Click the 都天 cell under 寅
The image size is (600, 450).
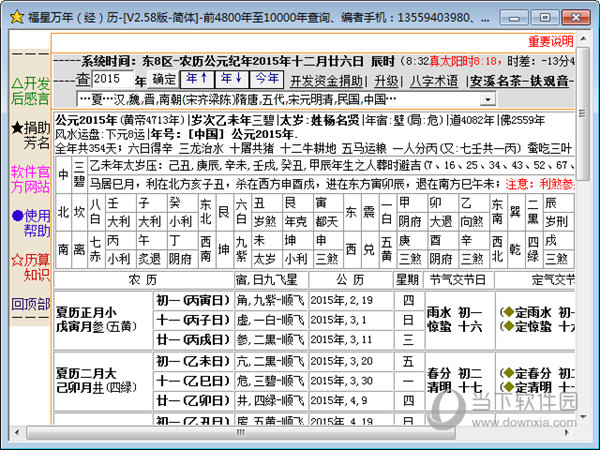point(328,222)
